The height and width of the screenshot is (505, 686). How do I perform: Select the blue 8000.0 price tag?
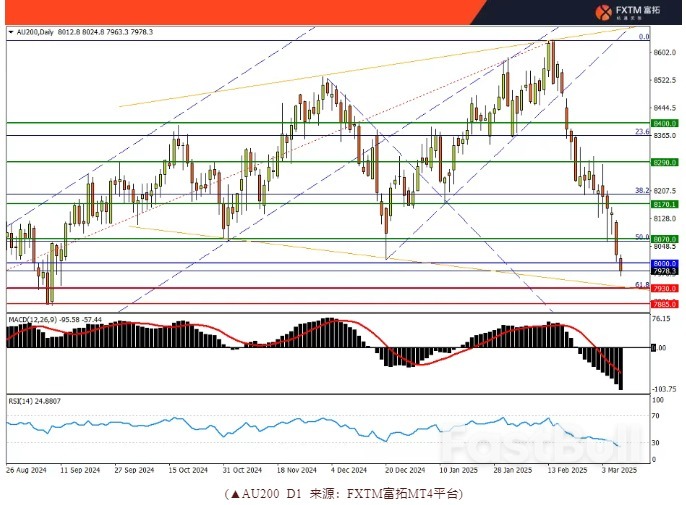pyautogui.click(x=638, y=263)
